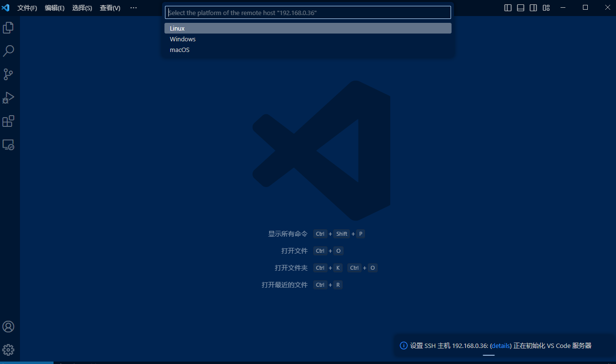616x364 pixels.
Task: Open the Search view in activity bar
Action: point(8,51)
